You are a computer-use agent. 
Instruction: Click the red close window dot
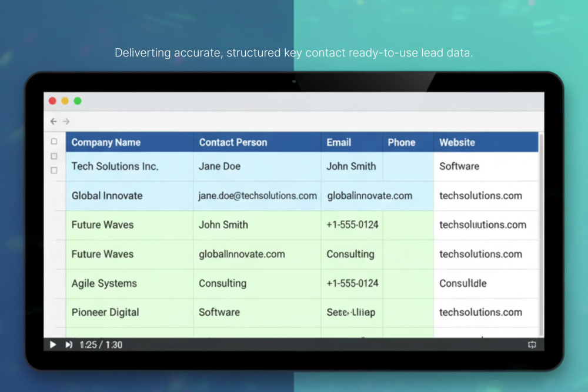pyautogui.click(x=52, y=101)
